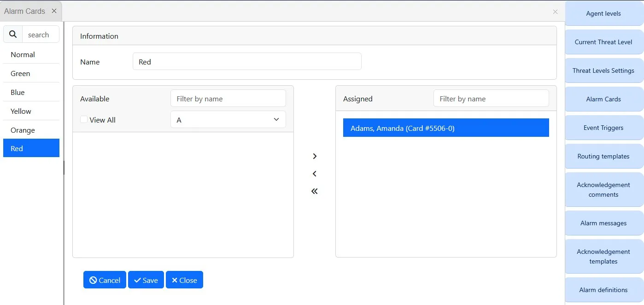Viewport: 644px width, 305px height.
Task: Focus the Available filter by name field
Action: point(228,99)
